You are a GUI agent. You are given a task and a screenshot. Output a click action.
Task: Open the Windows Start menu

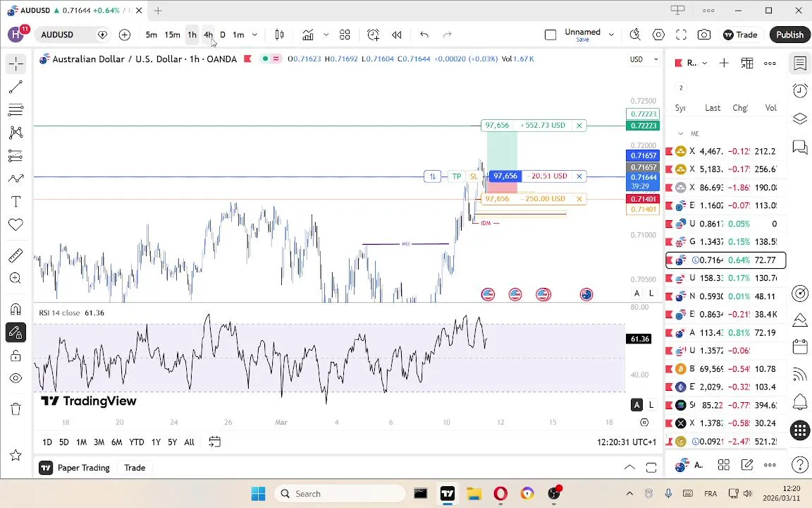tap(258, 493)
